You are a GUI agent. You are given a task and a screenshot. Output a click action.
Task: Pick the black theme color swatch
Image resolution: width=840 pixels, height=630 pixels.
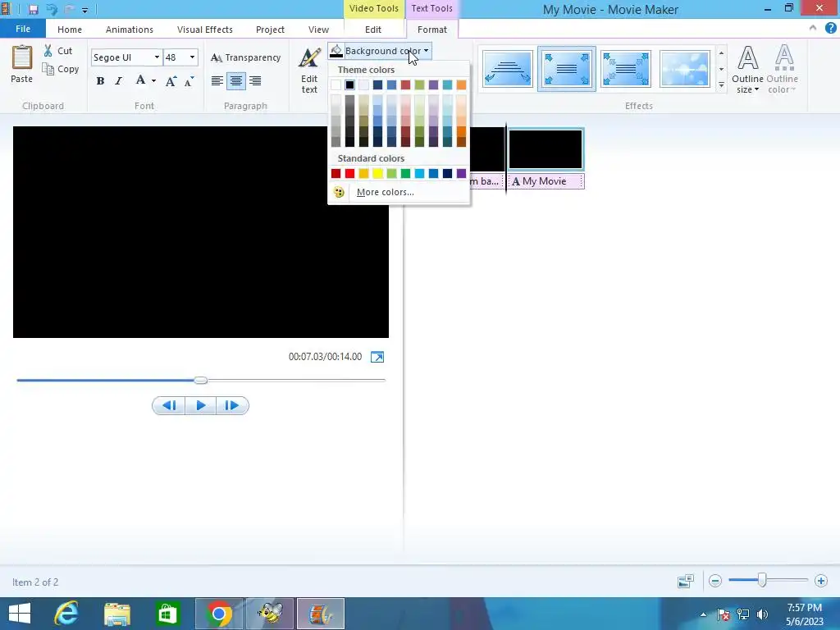pyautogui.click(x=349, y=84)
